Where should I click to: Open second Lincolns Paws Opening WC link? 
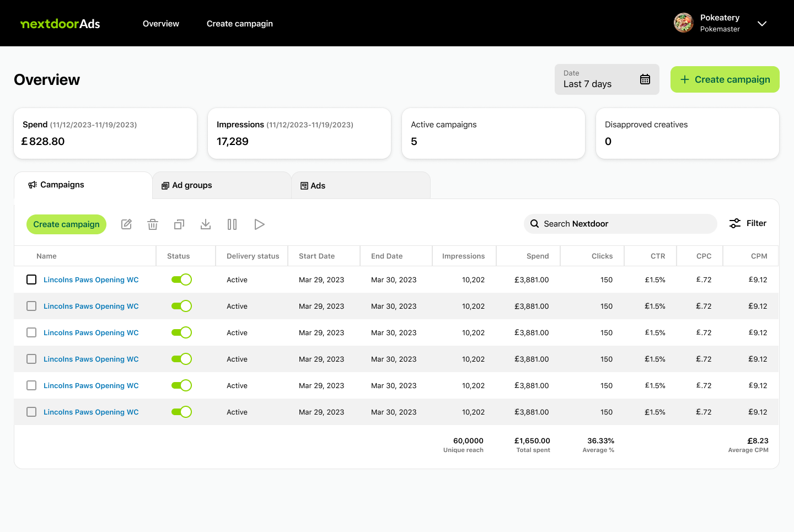pos(91,306)
